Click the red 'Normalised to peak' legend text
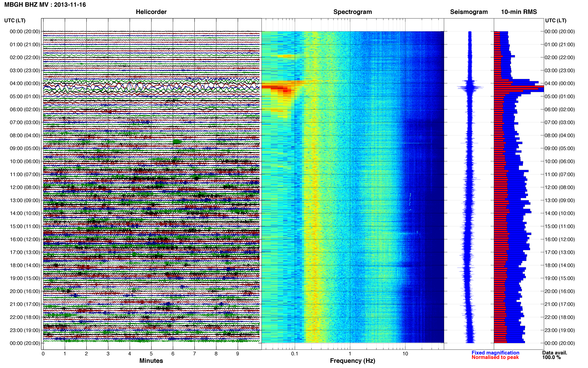This screenshot has width=588, height=368. (x=495, y=357)
